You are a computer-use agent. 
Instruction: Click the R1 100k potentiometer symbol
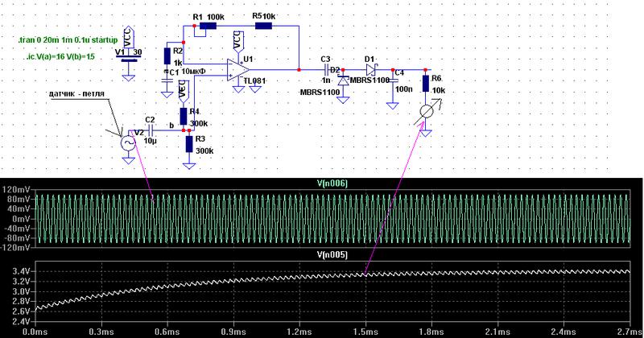click(208, 27)
